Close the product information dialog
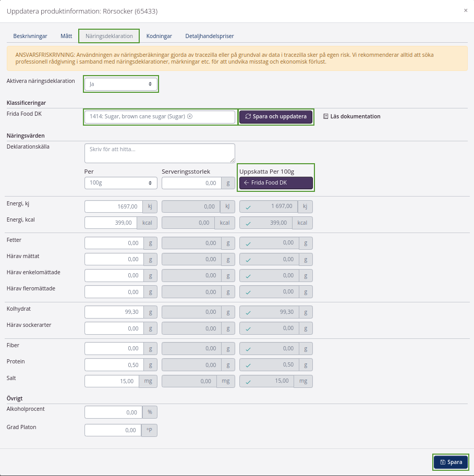Image resolution: width=474 pixels, height=476 pixels. coord(465,10)
